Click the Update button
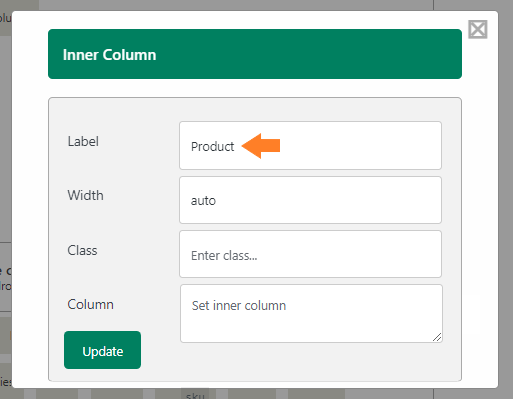The height and width of the screenshot is (399, 513). click(102, 350)
